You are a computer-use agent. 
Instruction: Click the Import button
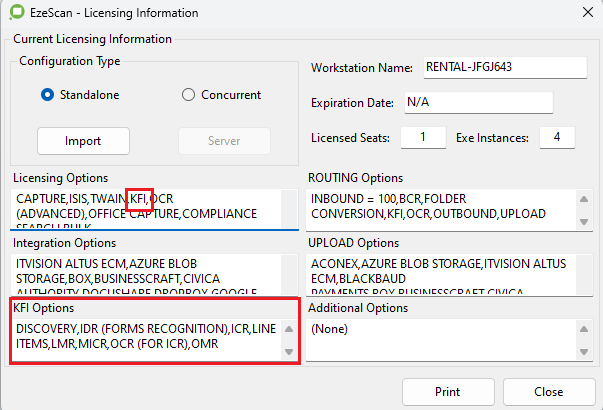tap(83, 141)
